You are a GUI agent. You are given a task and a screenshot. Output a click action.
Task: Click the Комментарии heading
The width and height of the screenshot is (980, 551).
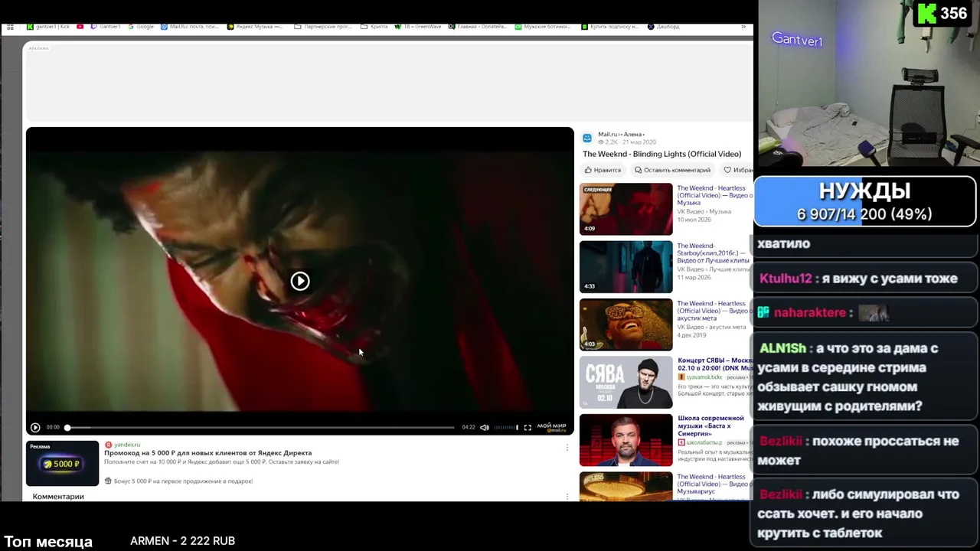(x=58, y=497)
